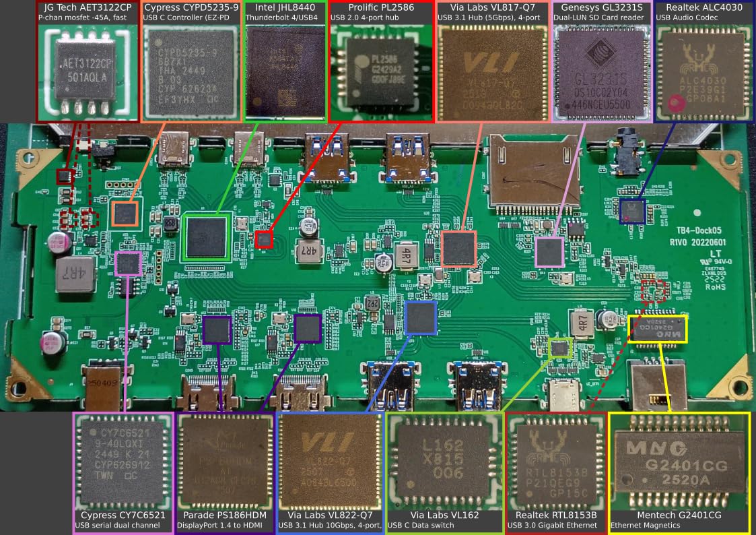Open the Parade PS186HDM chip close-up photo
Viewport: 756px width, 535px height.
pos(225,461)
